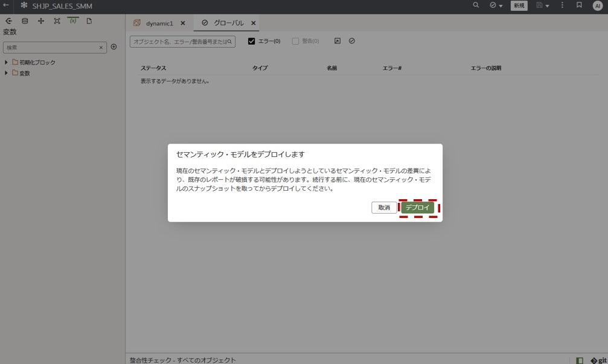This screenshot has height=364, width=608.
Task: Open the user avatar menu
Action: tap(598, 6)
